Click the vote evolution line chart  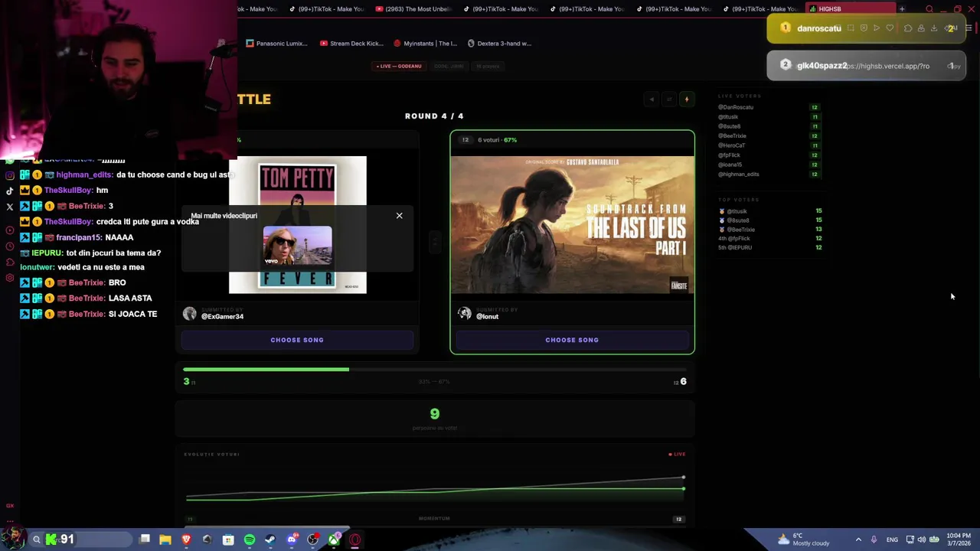point(435,487)
